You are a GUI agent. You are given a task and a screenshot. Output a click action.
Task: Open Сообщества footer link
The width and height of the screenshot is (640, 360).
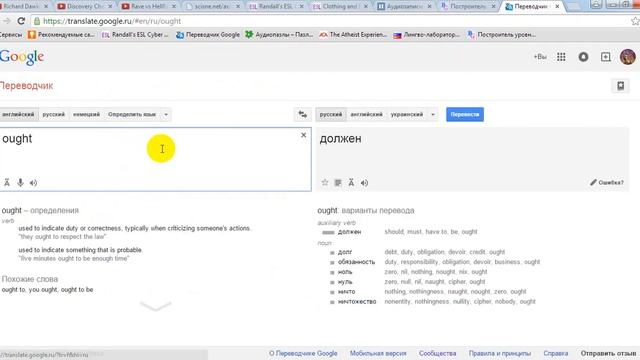coord(437,353)
